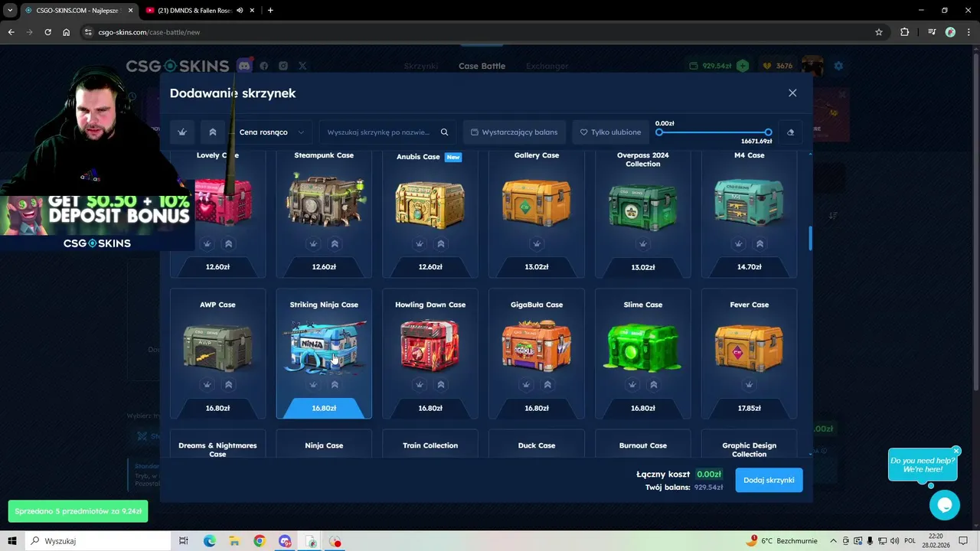Click the Fever Case 17.85zł price
This screenshot has height=551, width=980.
pos(749,408)
